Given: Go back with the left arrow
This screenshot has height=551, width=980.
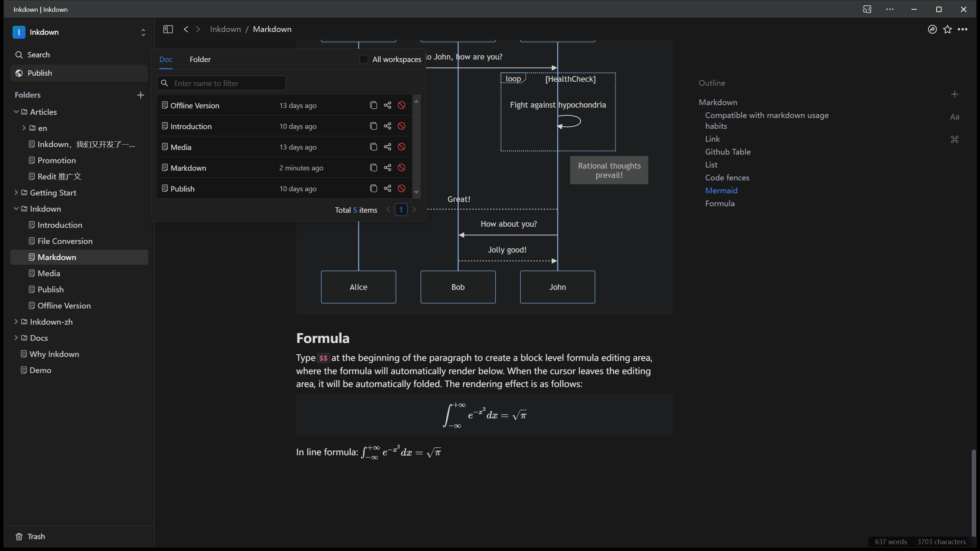Looking at the screenshot, I should click(x=186, y=29).
